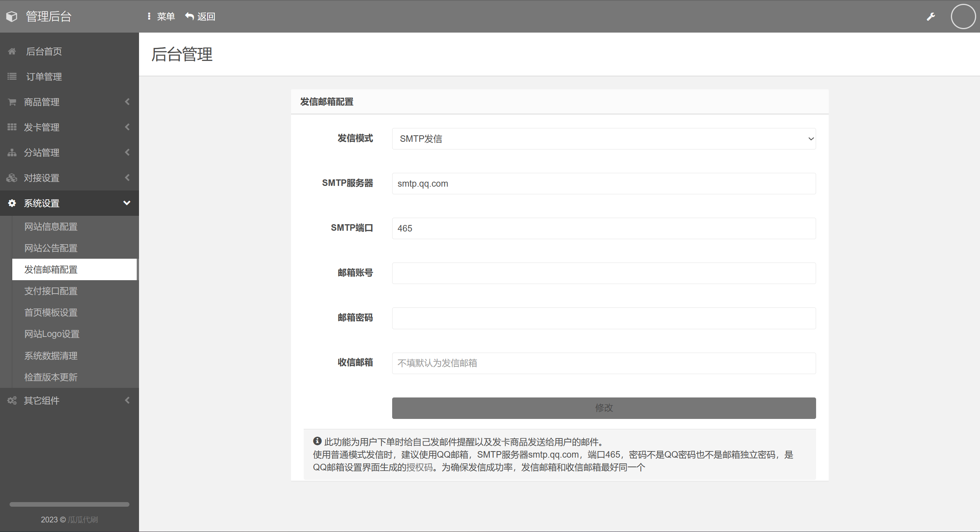Open the 发信模式 SMTP发信 dropdown

click(604, 139)
